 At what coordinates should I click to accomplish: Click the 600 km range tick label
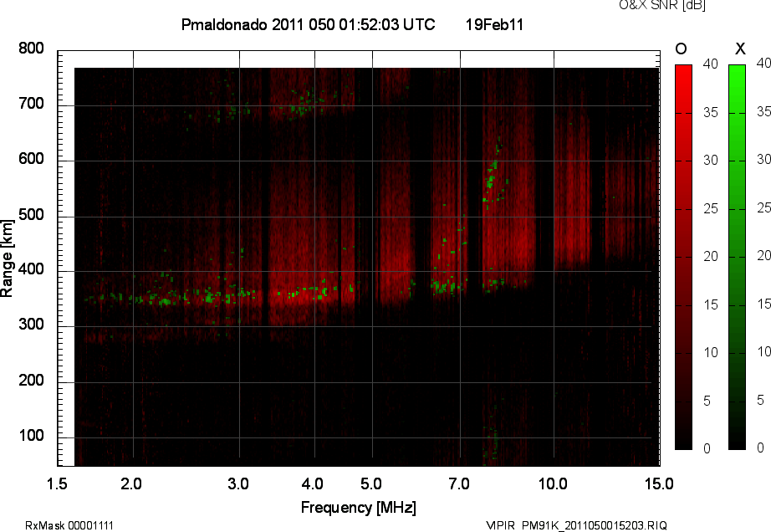(32, 159)
